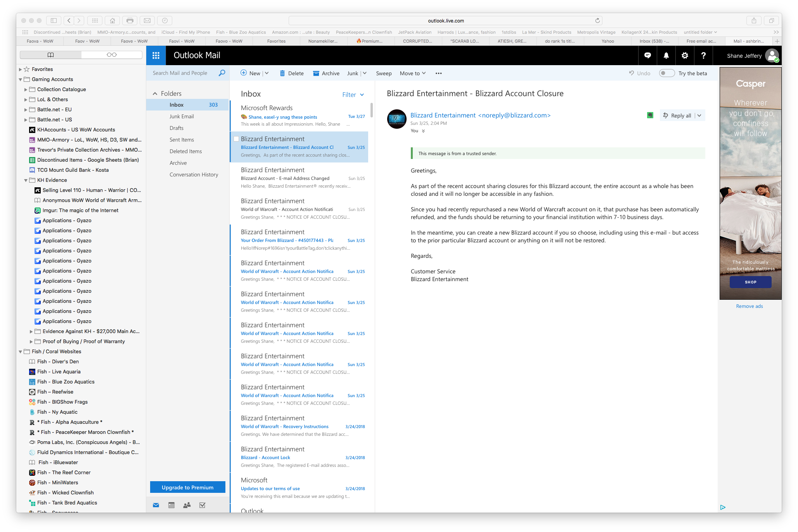Viewport: 798px width, 532px height.
Task: Open Outlook settings gear
Action: click(x=685, y=55)
